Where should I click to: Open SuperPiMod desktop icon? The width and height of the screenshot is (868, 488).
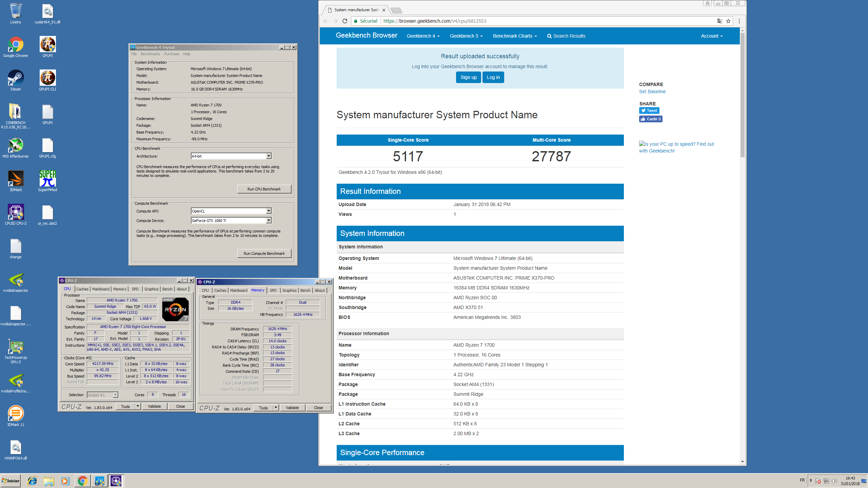pyautogui.click(x=47, y=181)
